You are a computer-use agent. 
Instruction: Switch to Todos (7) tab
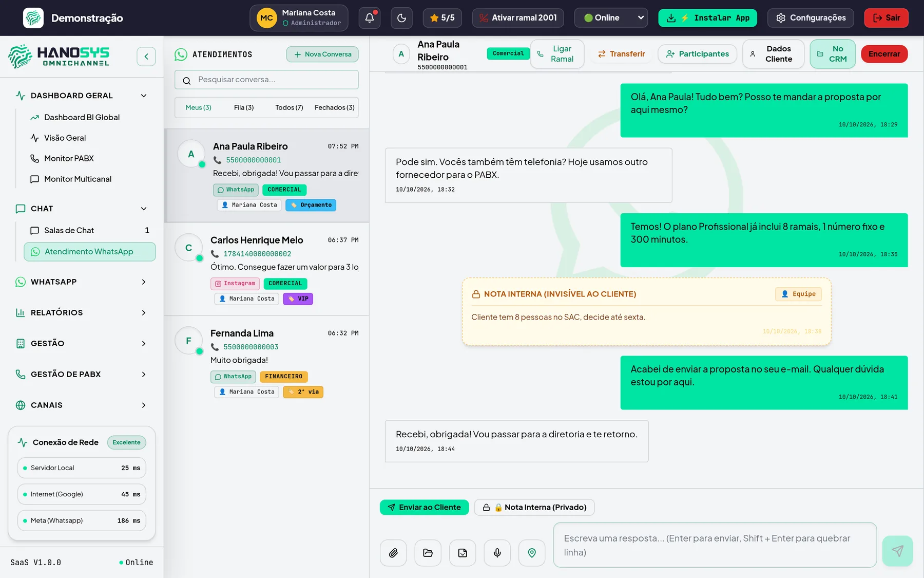289,107
